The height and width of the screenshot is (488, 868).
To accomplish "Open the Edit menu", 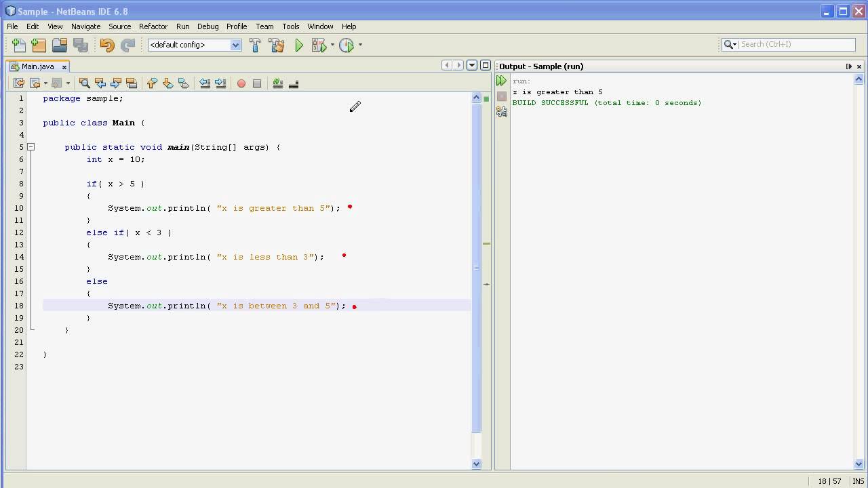I will coord(33,26).
